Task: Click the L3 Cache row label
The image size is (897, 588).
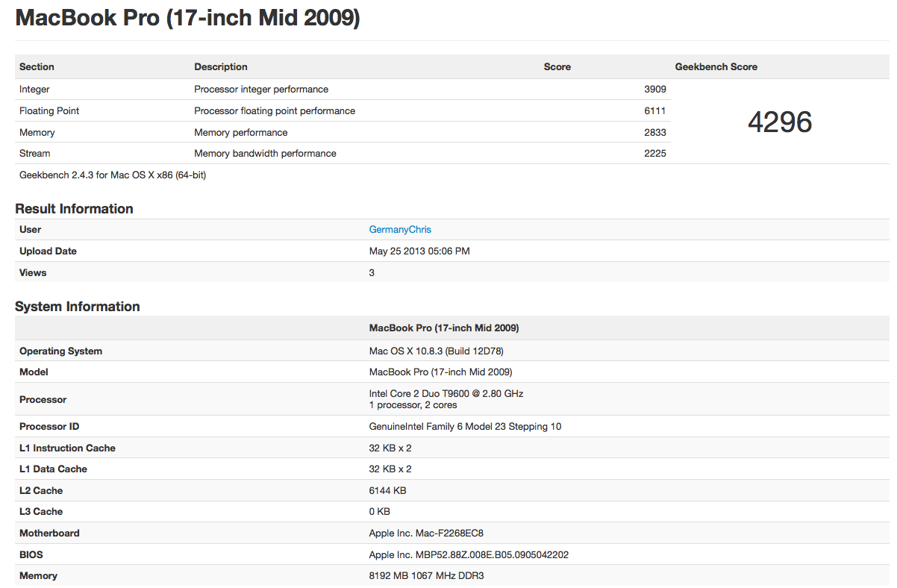Action: 41,512
